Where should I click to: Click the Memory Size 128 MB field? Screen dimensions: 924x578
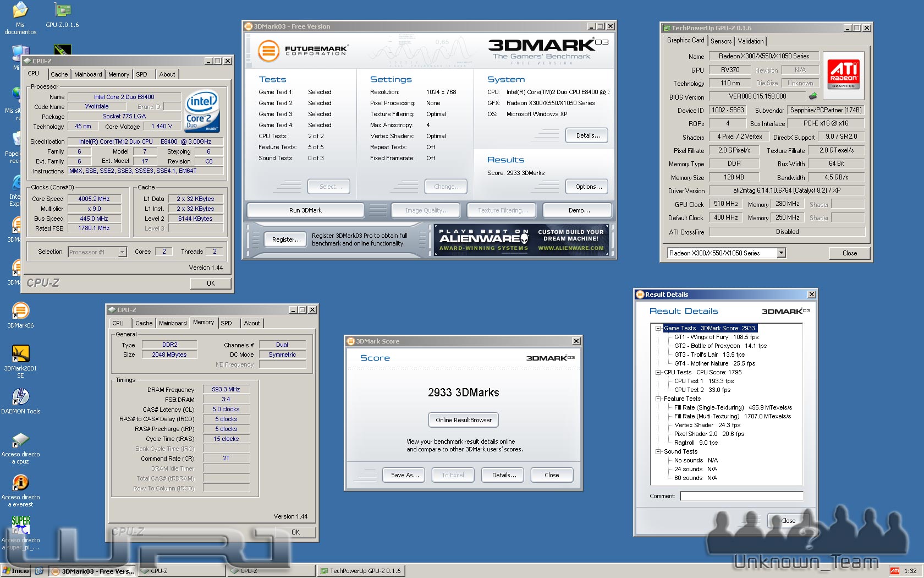734,177
